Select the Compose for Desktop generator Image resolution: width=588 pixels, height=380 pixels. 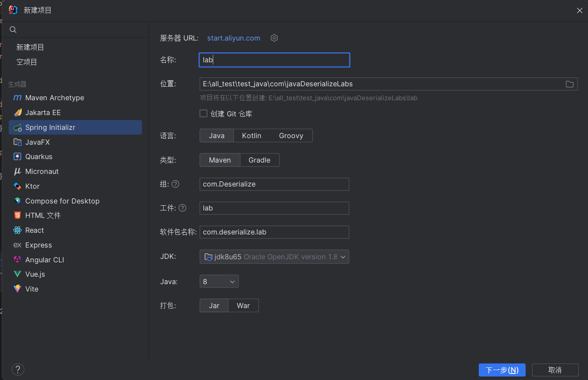(75, 201)
